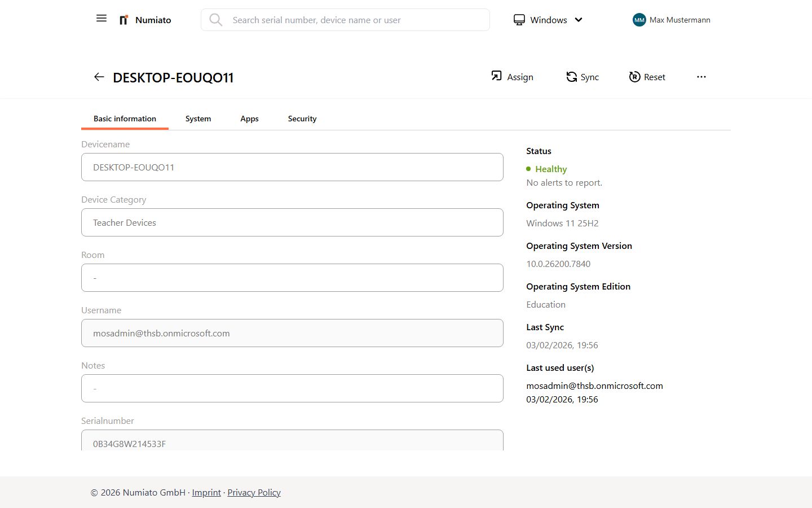Click the back arrow beside DESKTOP-EOUQO11
This screenshot has width=812, height=508.
tap(99, 77)
